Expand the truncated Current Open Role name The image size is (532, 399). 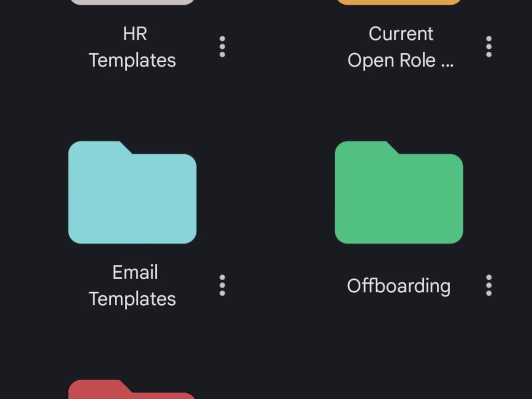coord(401,47)
